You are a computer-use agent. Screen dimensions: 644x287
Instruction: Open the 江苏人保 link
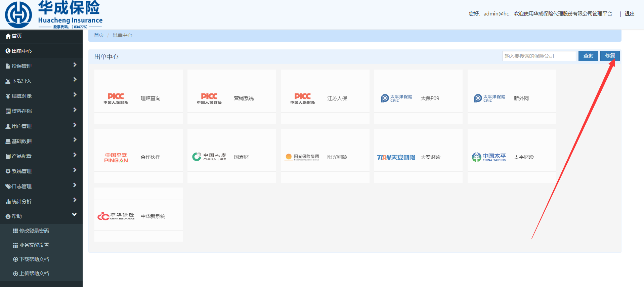click(337, 98)
